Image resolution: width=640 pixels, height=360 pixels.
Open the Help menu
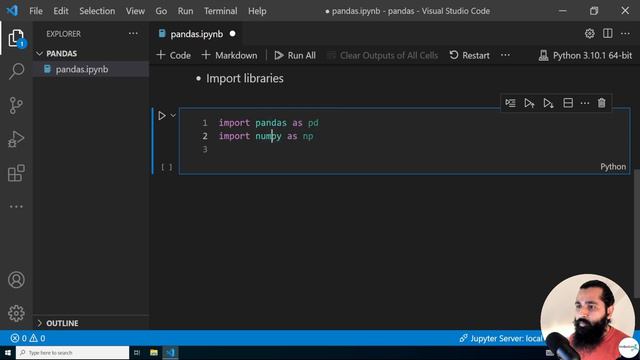(257, 11)
